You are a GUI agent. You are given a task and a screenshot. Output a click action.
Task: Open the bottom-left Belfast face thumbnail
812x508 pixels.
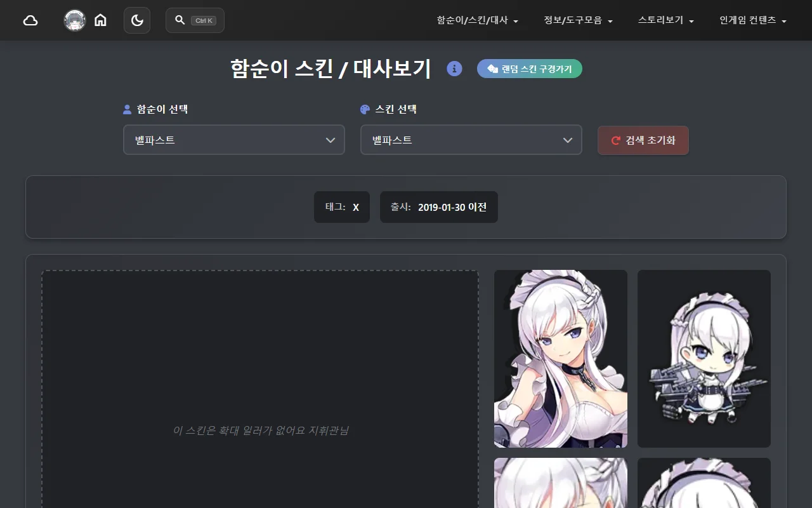(561, 483)
